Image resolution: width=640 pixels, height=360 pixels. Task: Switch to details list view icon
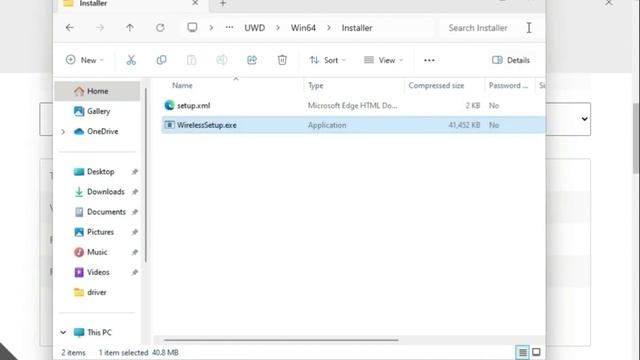pos(522,352)
